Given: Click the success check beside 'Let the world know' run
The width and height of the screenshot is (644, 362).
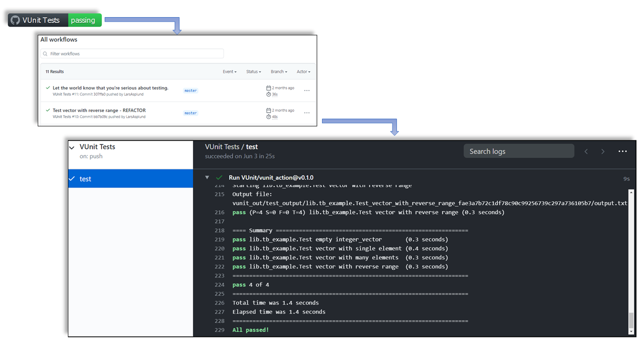Looking at the screenshot, I should (48, 88).
